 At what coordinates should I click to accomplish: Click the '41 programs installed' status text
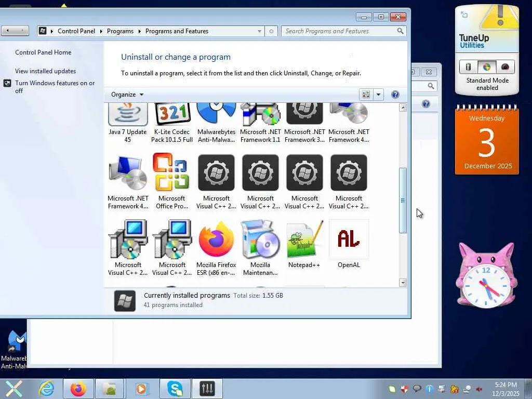(x=173, y=305)
